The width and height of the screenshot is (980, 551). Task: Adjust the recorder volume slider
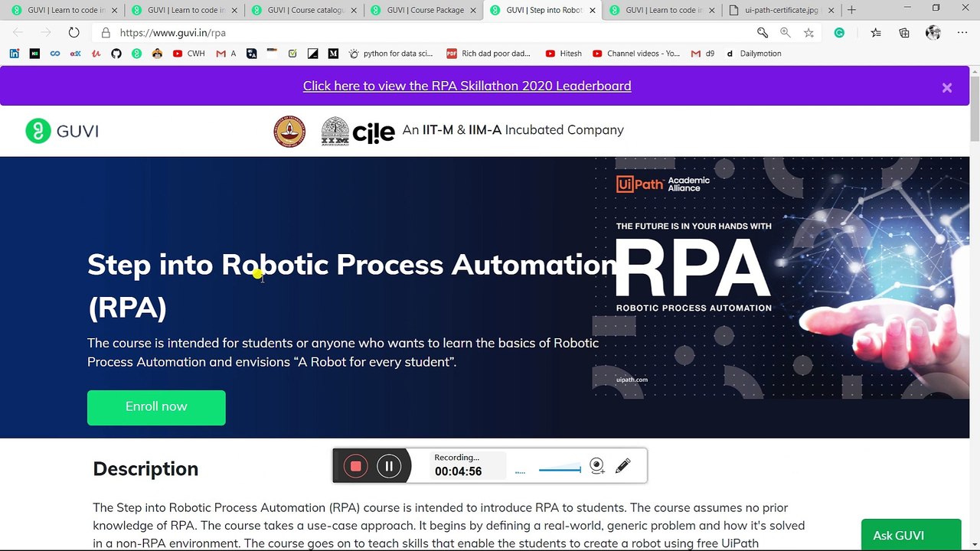point(560,469)
